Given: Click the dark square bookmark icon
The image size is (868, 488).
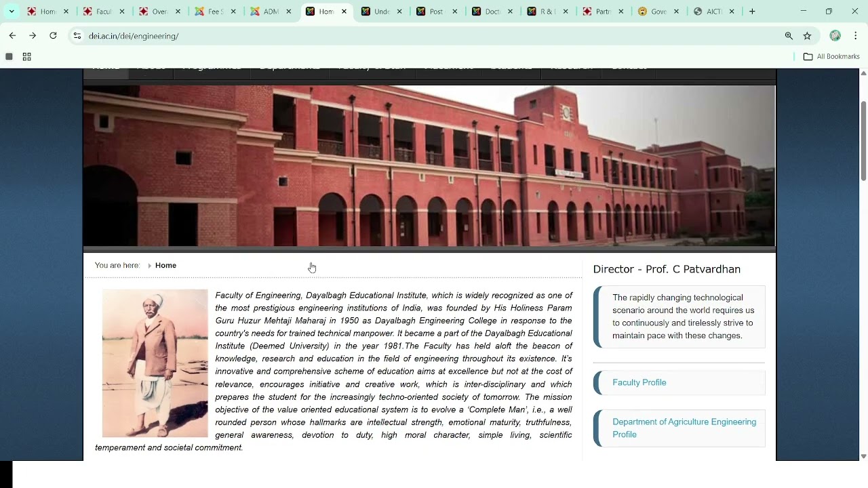Looking at the screenshot, I should click(x=9, y=57).
